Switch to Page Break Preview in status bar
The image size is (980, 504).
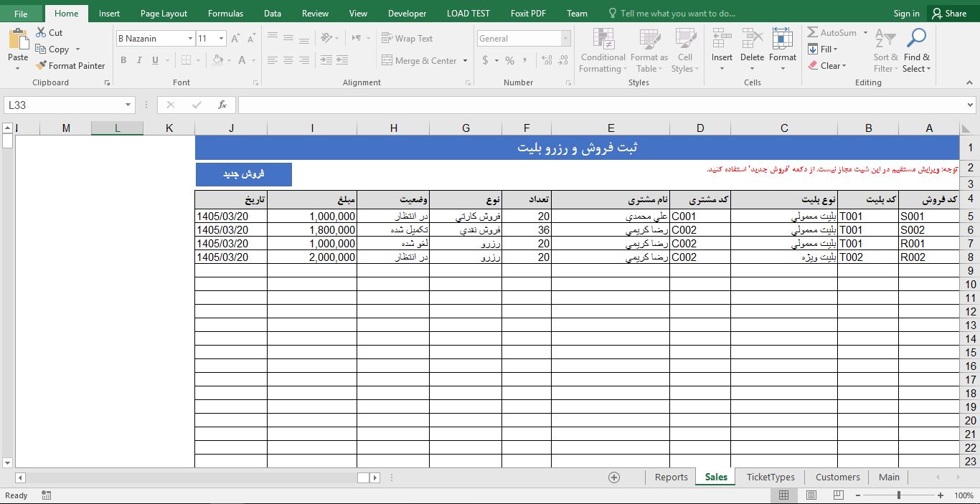tap(838, 495)
